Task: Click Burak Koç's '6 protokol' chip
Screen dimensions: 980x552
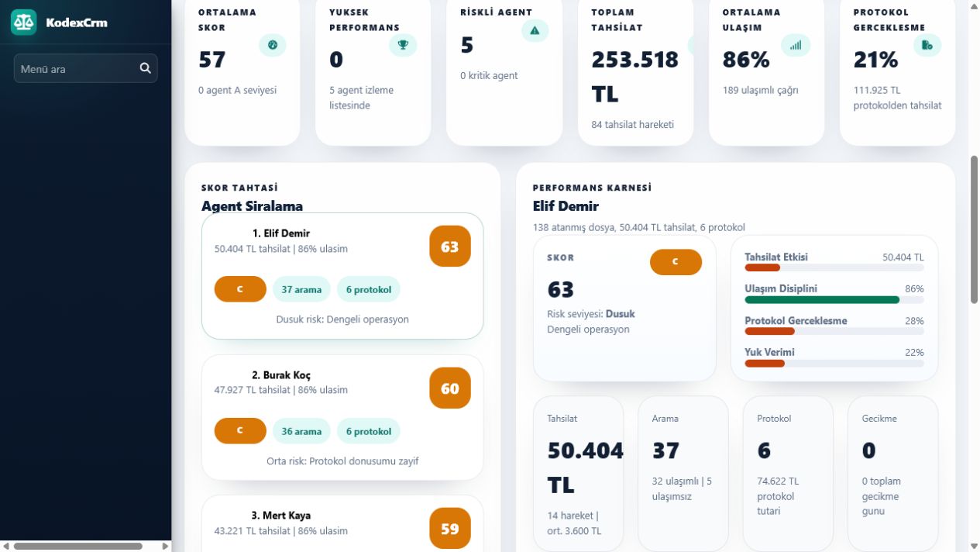Action: coord(369,431)
